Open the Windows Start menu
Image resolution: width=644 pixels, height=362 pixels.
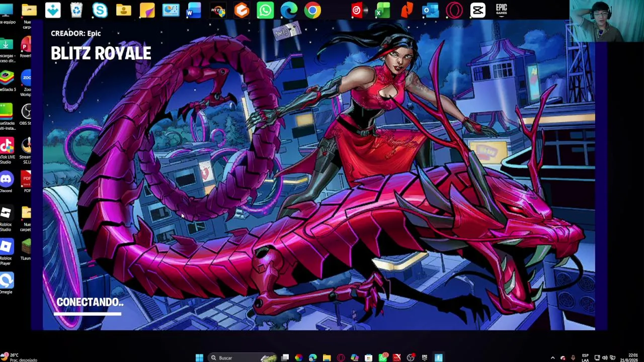point(199,357)
